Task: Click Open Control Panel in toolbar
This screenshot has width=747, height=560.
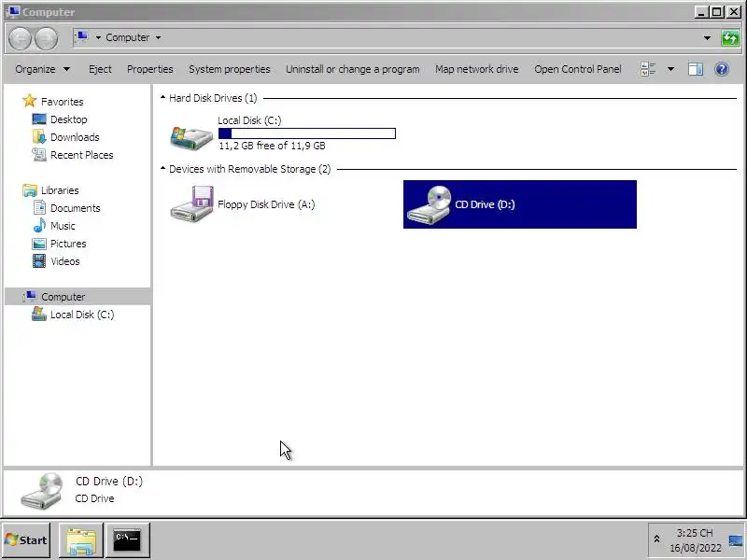Action: [x=578, y=69]
